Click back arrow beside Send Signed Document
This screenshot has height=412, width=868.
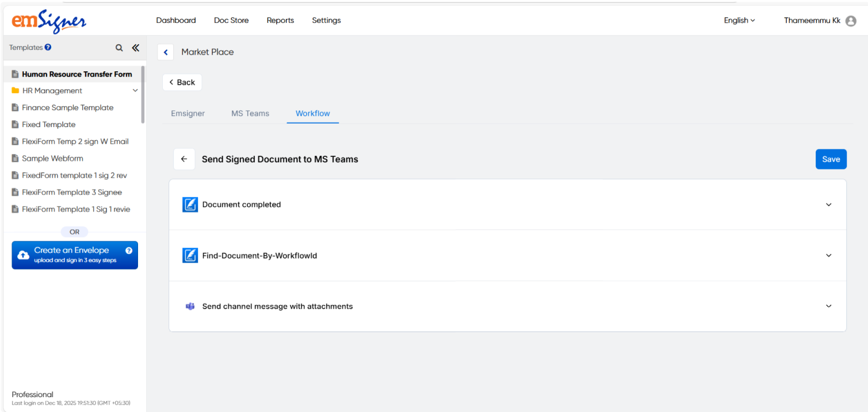pos(184,159)
